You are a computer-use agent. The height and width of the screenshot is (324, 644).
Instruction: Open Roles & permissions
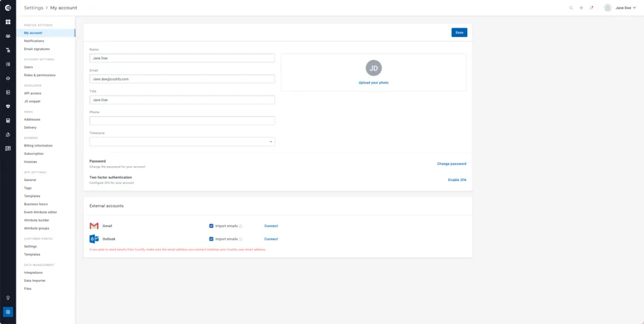point(40,75)
